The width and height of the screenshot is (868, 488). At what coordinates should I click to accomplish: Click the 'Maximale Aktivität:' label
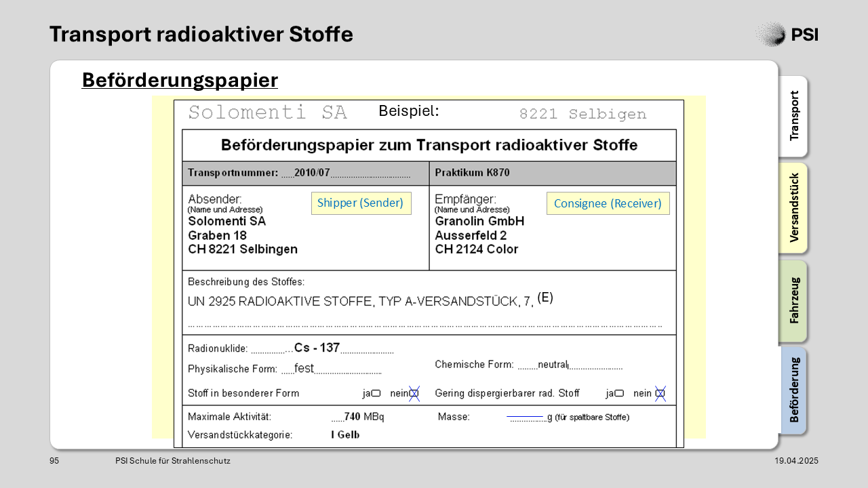point(229,417)
